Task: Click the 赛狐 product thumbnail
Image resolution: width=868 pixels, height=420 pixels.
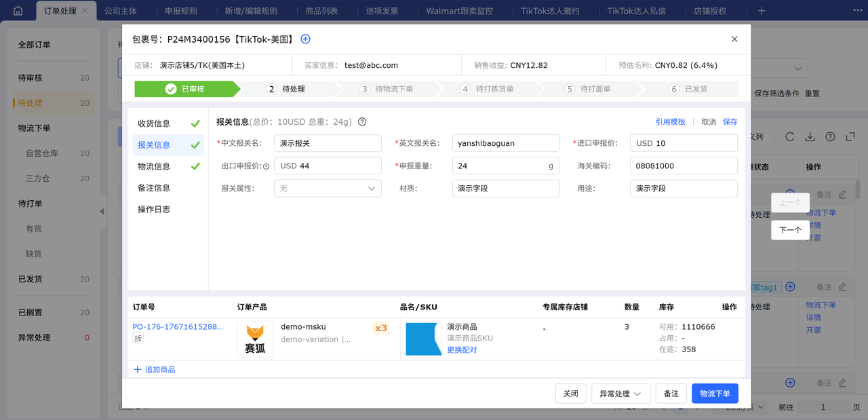Action: pos(255,339)
